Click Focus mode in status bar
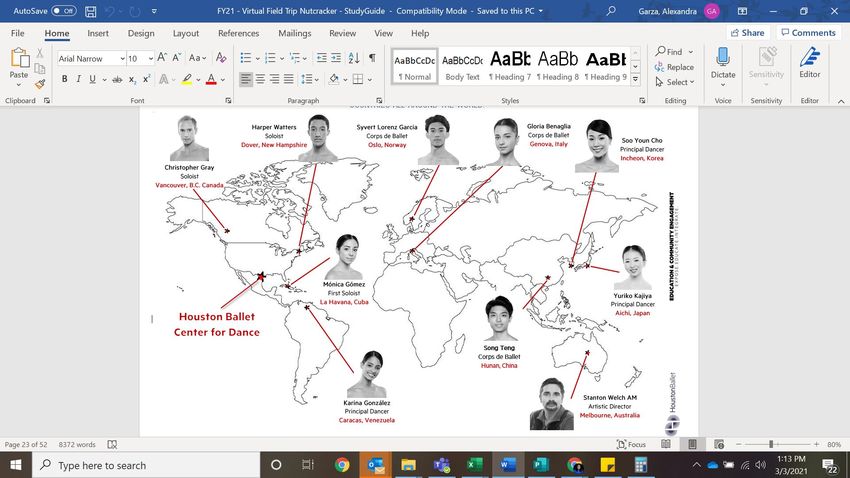The image size is (850, 478). click(632, 444)
